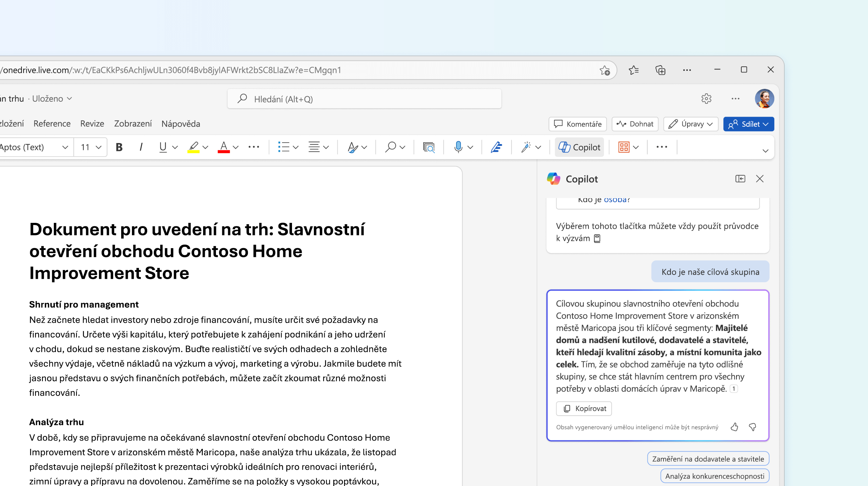
Task: Toggle bold formatting
Action: click(x=119, y=147)
